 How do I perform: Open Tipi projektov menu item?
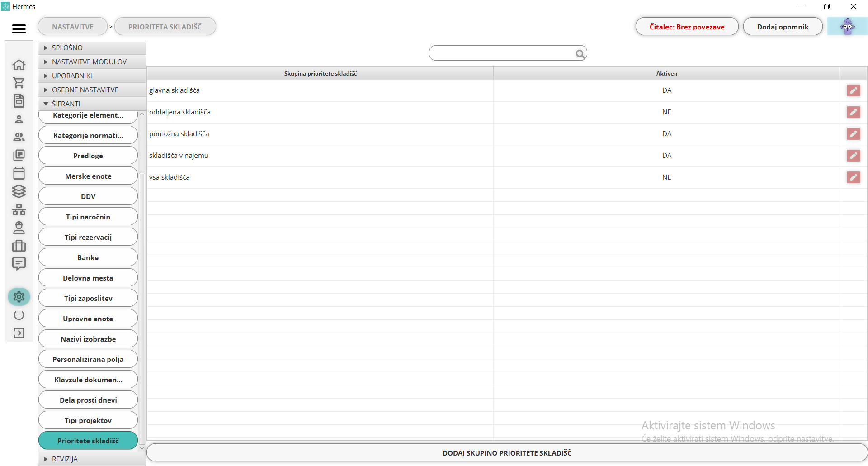click(88, 420)
